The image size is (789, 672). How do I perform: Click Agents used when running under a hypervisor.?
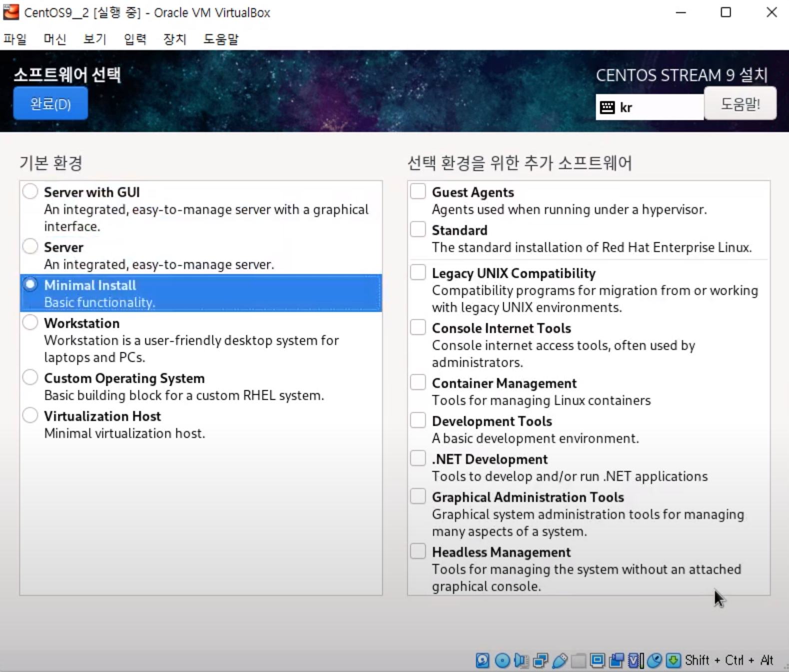click(569, 209)
